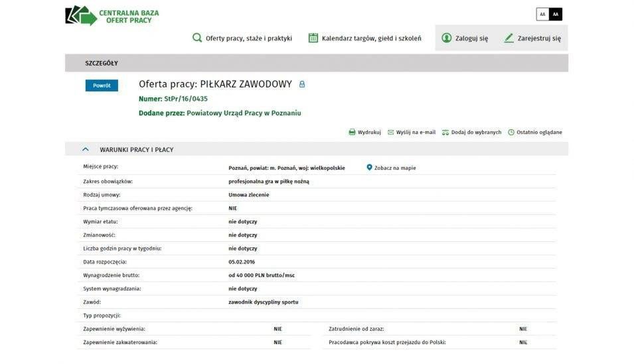This screenshot has height=364, width=634.
Task: Click nie dotyczy value for Zmianowość
Action: pyautogui.click(x=242, y=235)
